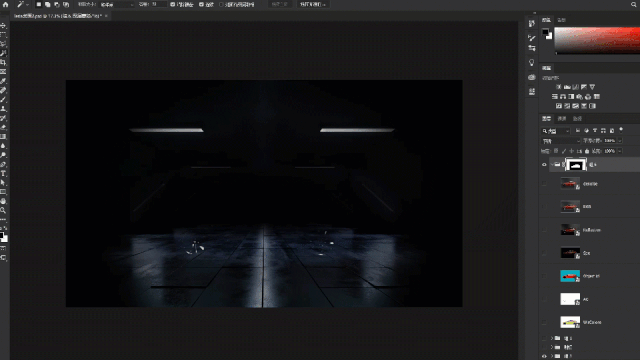Viewport: 640px width, 360px height.
Task: Toggle the third unchecked checkbox in options bar
Action: (221, 4)
